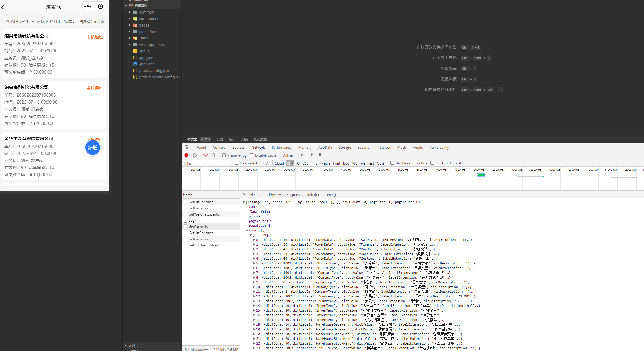Click the back arrow in simulator
The height and width of the screenshot is (351, 644).
3,7
